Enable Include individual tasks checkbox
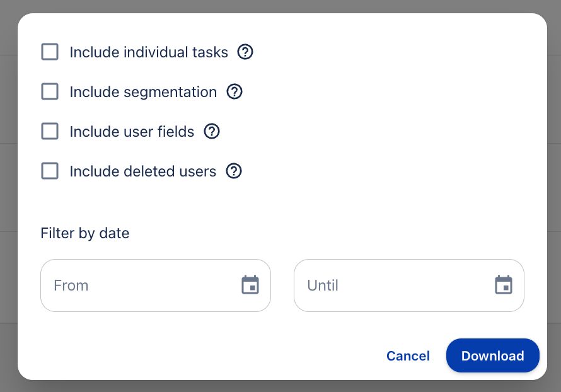Image resolution: width=561 pixels, height=392 pixels. [50, 52]
